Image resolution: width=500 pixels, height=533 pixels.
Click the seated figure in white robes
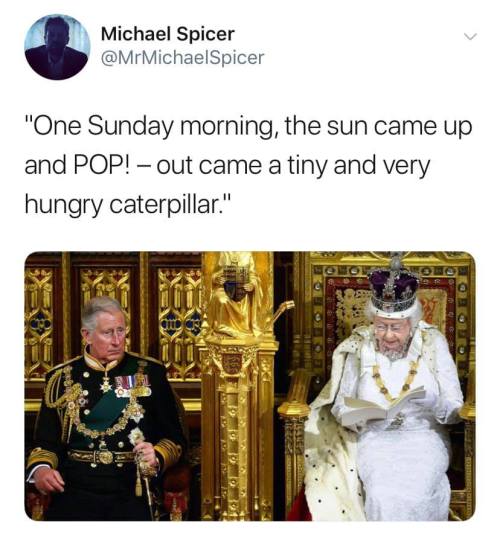tap(384, 408)
